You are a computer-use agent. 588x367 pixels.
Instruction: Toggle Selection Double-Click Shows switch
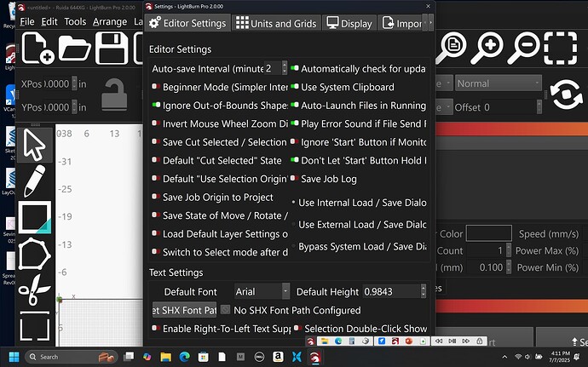tap(297, 329)
